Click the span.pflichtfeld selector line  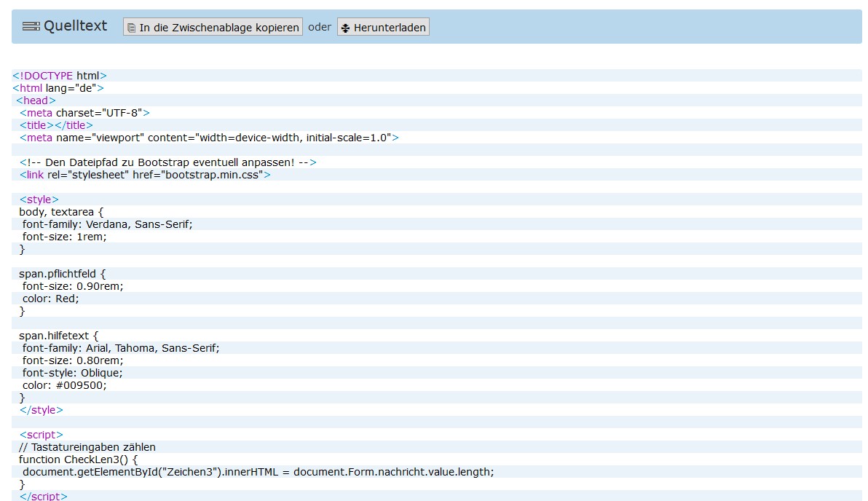pyautogui.click(x=63, y=274)
